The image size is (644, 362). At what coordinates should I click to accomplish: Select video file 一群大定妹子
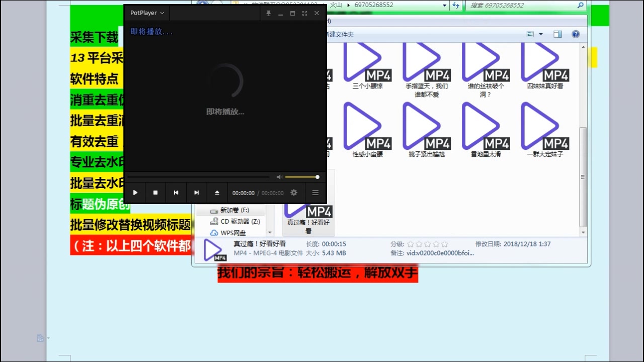pos(545,130)
